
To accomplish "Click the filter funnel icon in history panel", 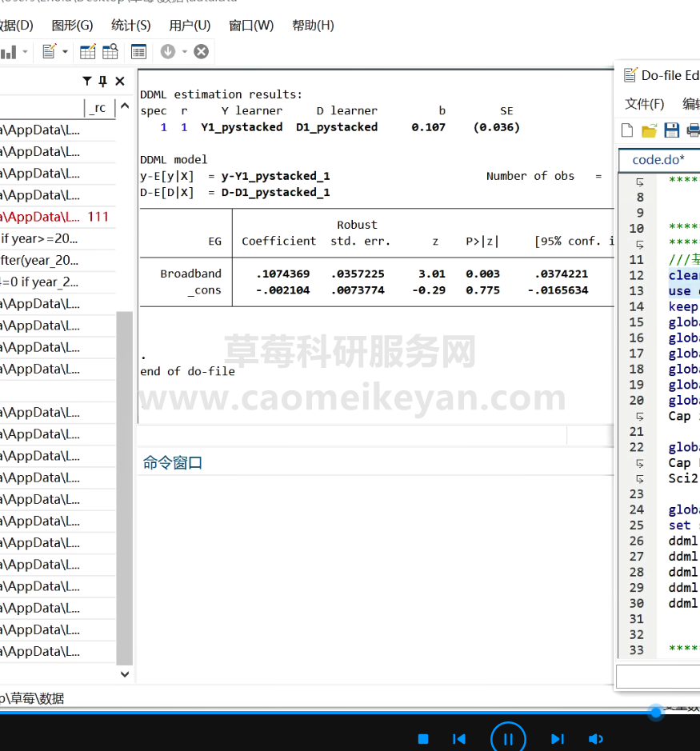I will (x=86, y=81).
